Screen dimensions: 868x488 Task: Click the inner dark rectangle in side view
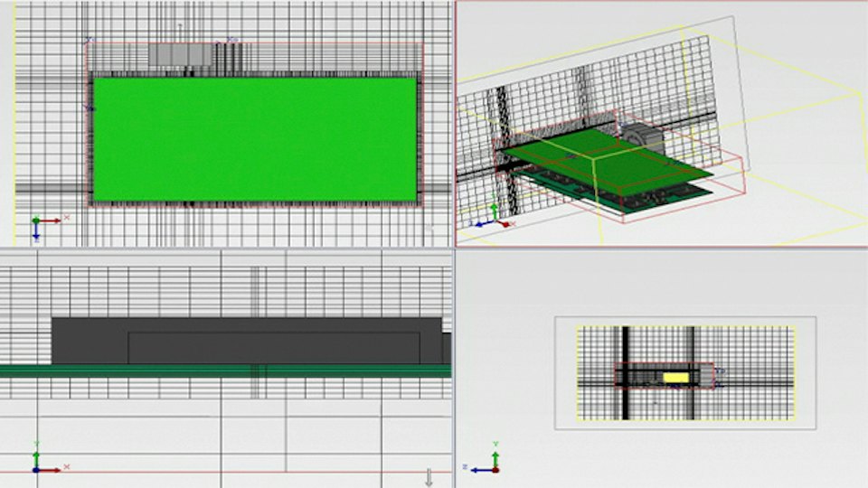pos(274,348)
